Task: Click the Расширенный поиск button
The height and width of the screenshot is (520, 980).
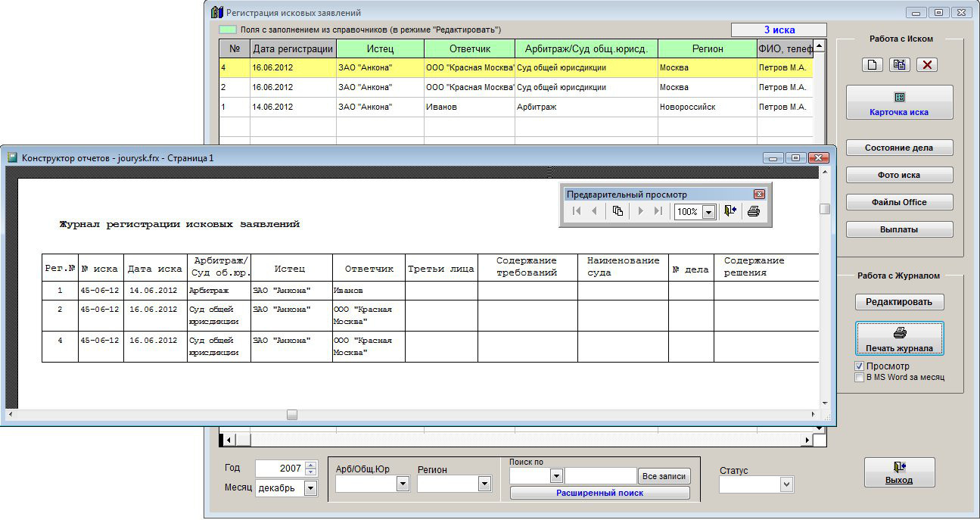Action: 599,493
